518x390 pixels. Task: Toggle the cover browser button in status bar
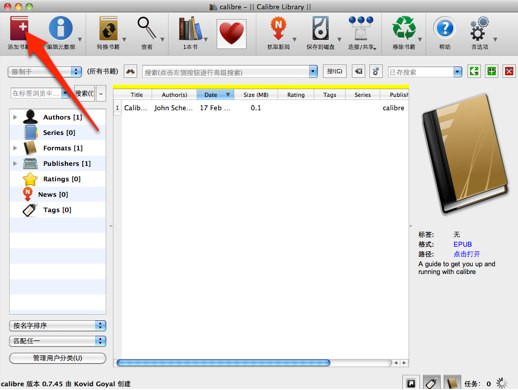[x=411, y=383]
